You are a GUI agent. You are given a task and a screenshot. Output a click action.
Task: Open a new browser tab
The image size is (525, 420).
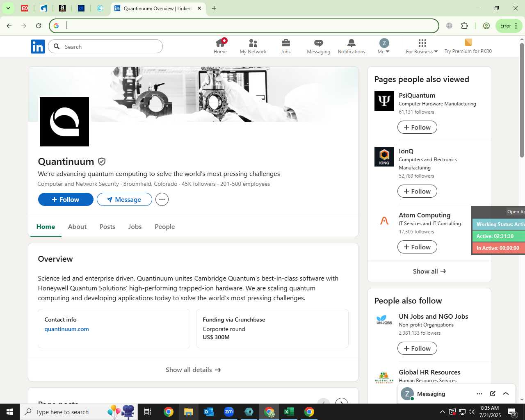click(214, 8)
